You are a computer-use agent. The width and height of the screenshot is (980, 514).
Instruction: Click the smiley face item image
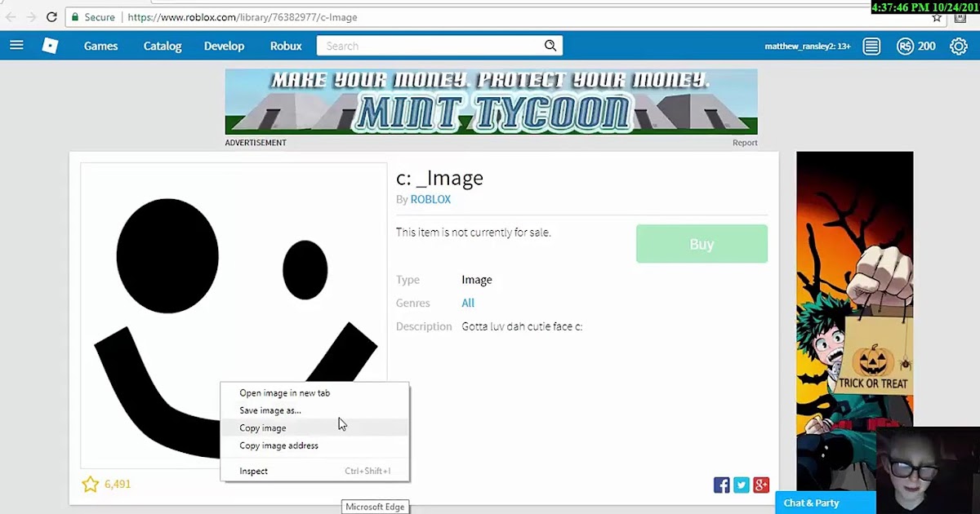(234, 316)
